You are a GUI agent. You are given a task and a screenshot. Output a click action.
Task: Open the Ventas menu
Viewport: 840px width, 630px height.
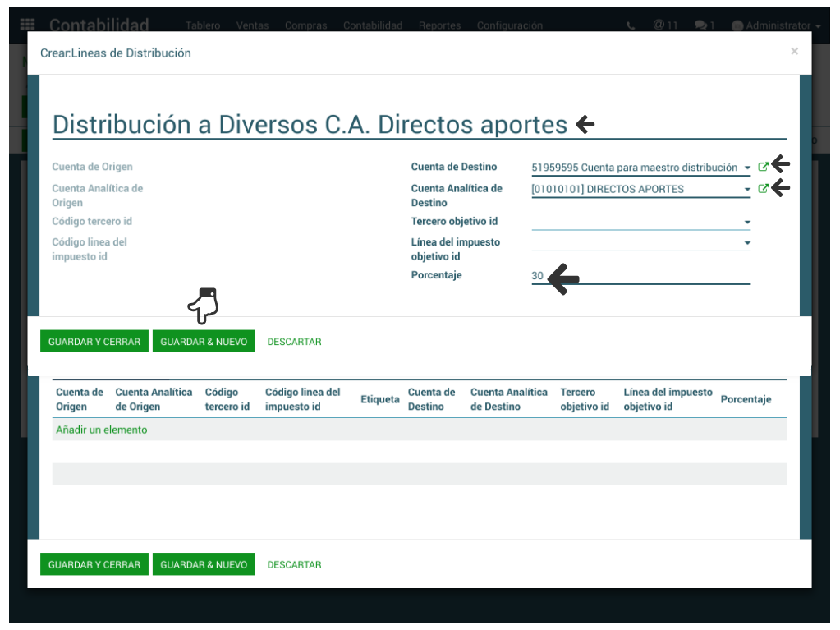coord(252,25)
